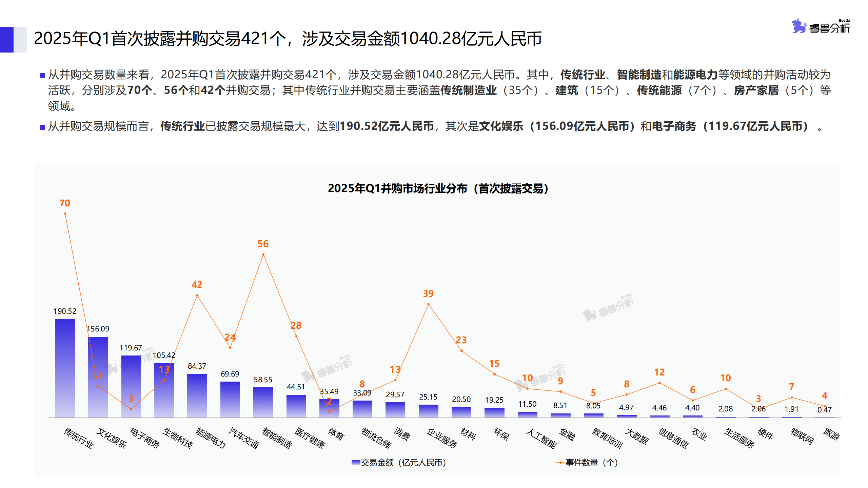Image resolution: width=868 pixels, height=488 pixels.
Task: Click the blue title accent block top-left
Action: (x=7, y=40)
